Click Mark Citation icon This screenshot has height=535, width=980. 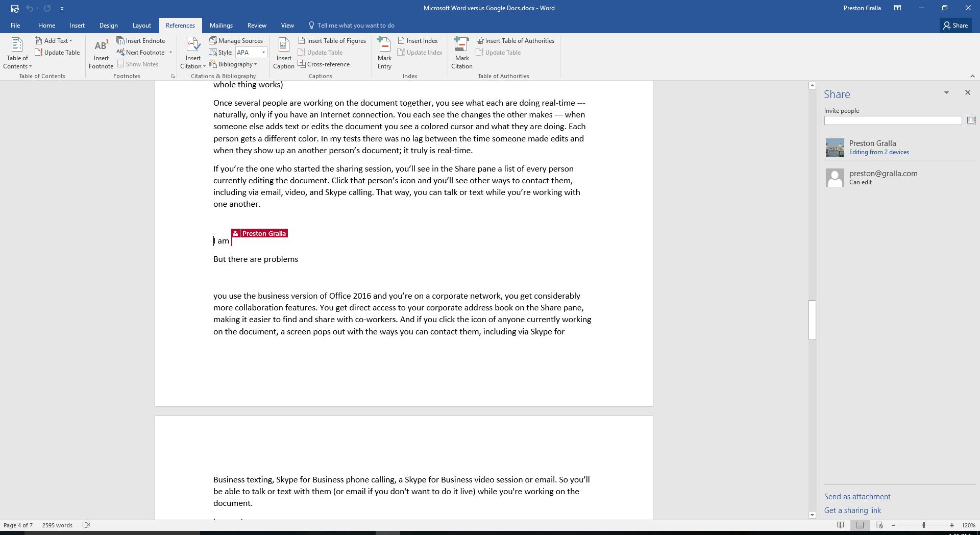(x=462, y=53)
